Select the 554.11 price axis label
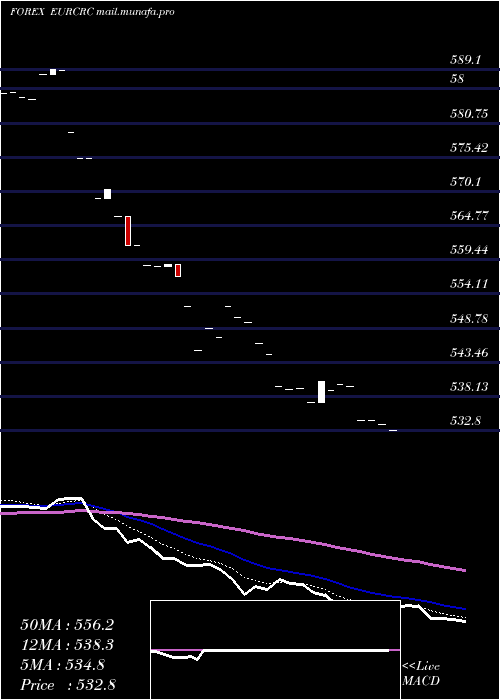The height and width of the screenshot is (700, 500). [x=469, y=283]
